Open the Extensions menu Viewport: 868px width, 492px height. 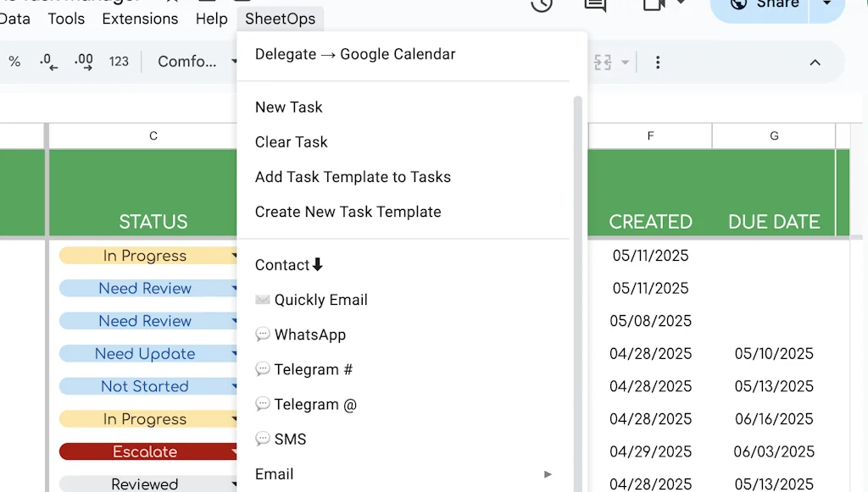point(140,19)
